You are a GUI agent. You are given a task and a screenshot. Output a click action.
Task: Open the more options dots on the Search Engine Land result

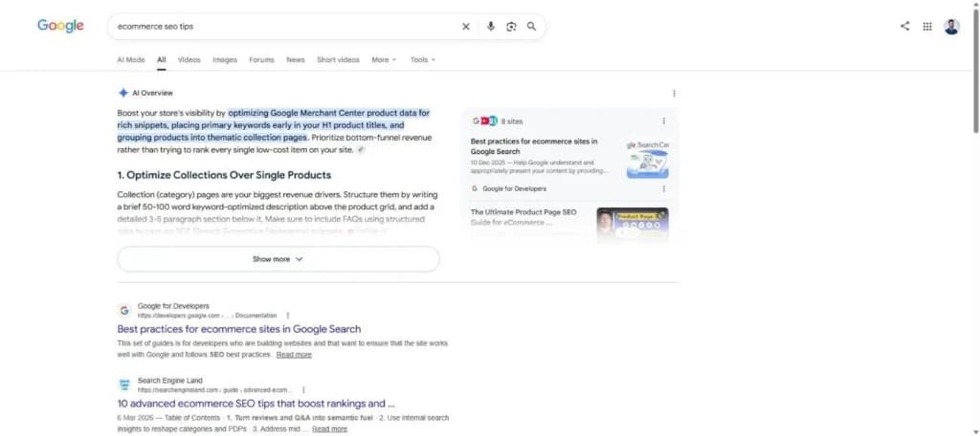pos(303,390)
